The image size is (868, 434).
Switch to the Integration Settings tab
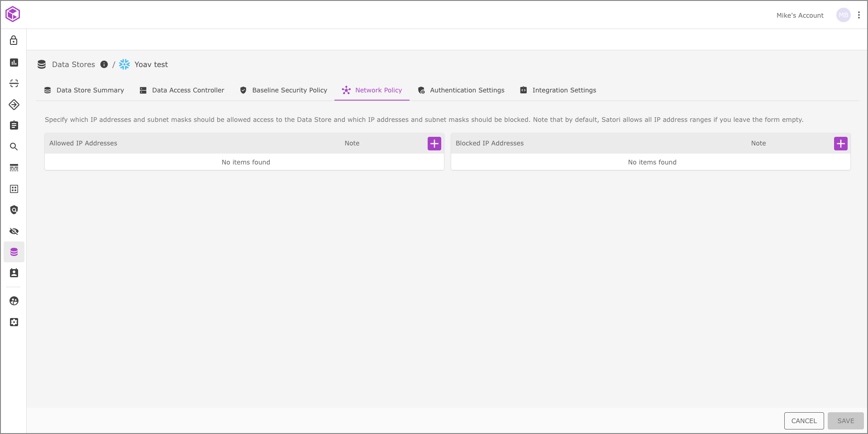[x=558, y=90]
